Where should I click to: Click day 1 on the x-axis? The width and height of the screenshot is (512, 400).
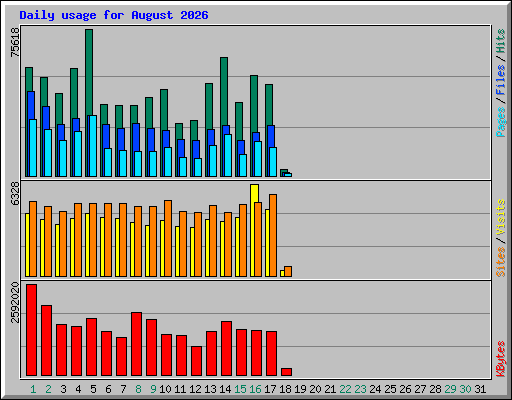(33, 389)
